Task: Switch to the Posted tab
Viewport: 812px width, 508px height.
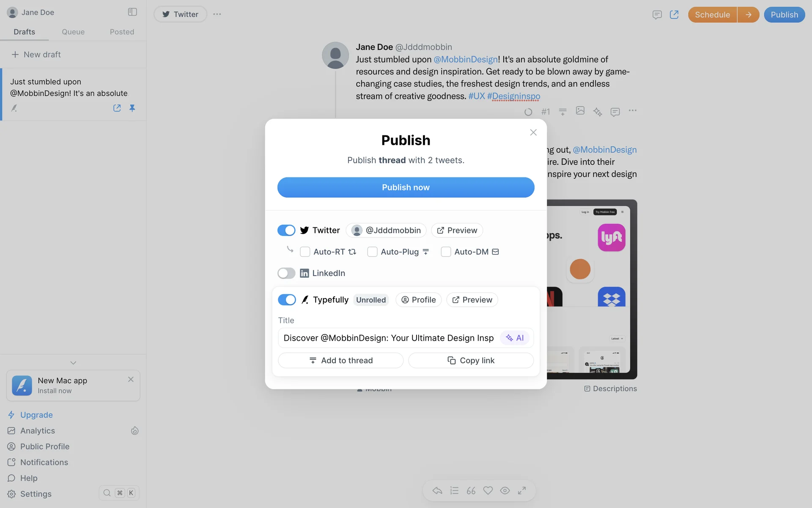Action: 122,32
